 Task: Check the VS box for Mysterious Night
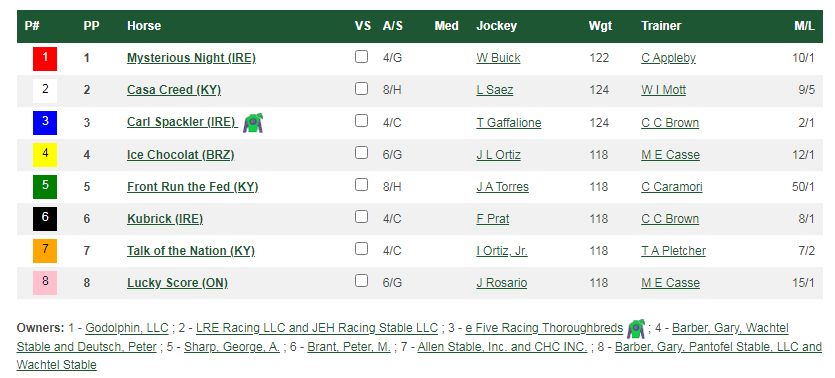(362, 57)
